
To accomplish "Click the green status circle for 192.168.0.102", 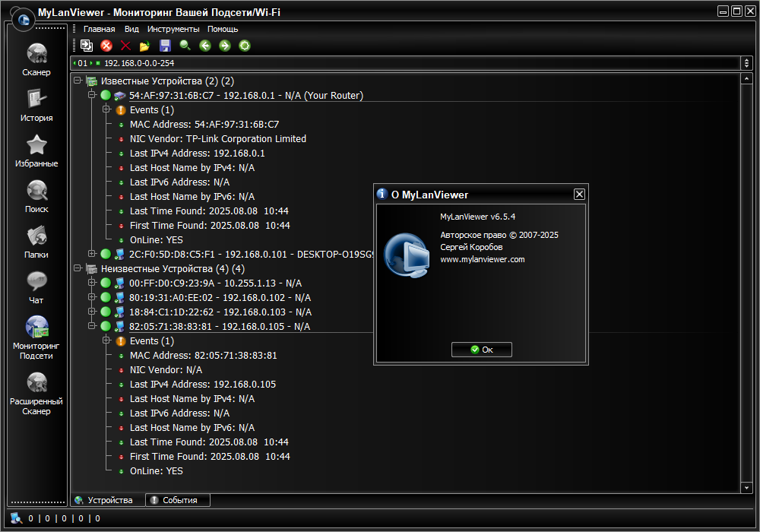I will pyautogui.click(x=106, y=297).
